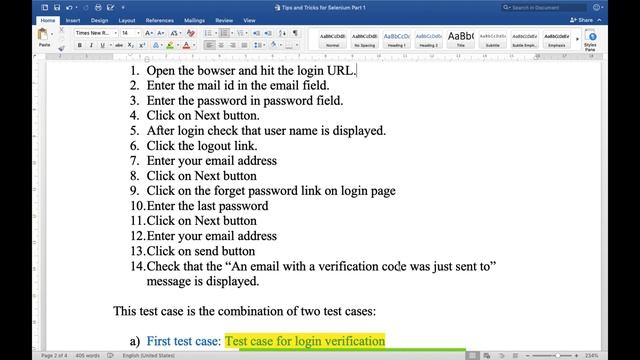This screenshot has height=360, width=640.
Task: Apply superscript formatting
Action: coord(142,45)
